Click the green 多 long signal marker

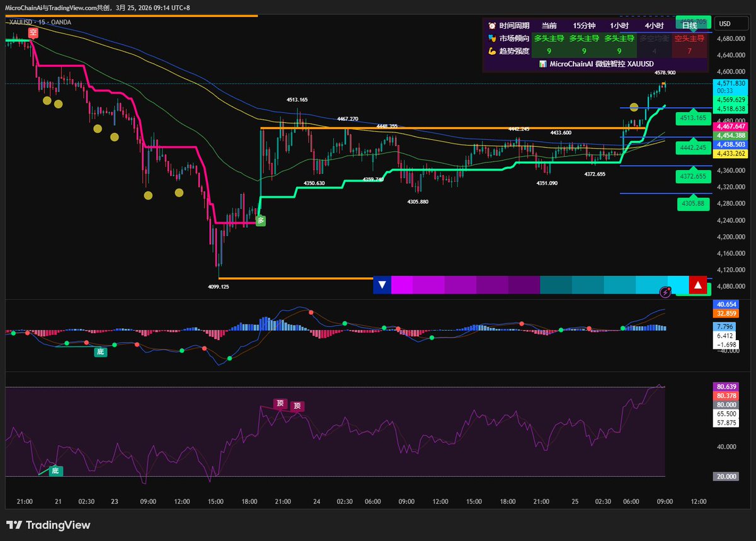[x=260, y=220]
